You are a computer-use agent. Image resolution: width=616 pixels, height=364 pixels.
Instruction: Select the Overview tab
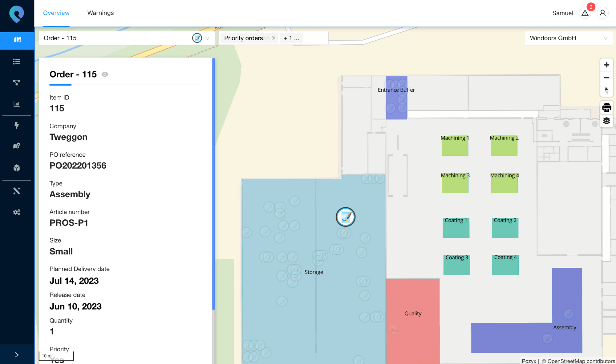pyautogui.click(x=56, y=13)
